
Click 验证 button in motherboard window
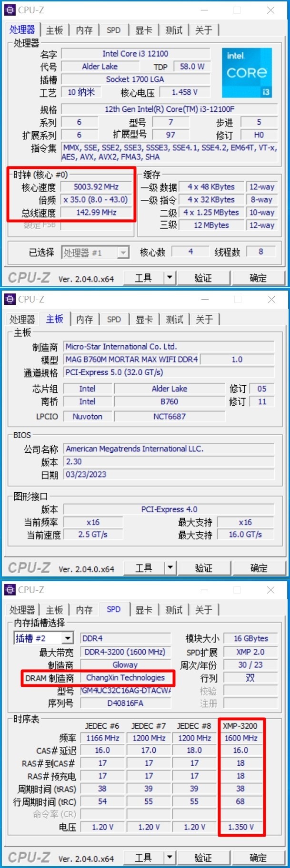[203, 568]
